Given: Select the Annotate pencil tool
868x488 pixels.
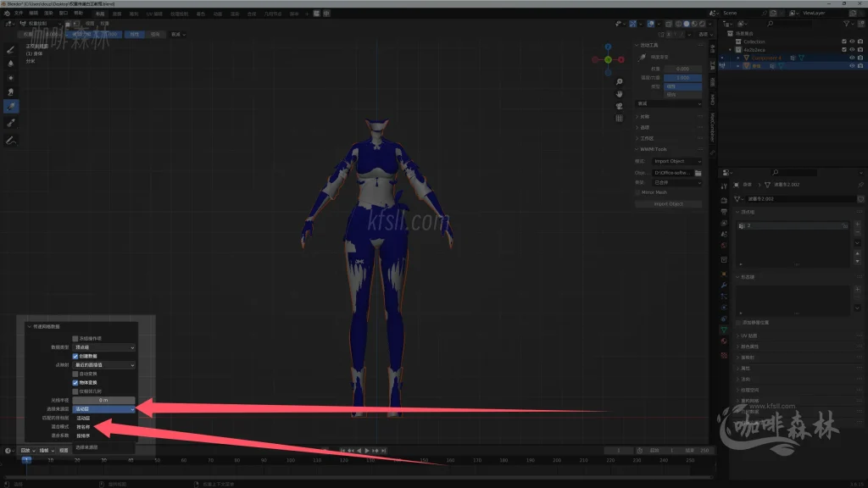Looking at the screenshot, I should [10, 141].
